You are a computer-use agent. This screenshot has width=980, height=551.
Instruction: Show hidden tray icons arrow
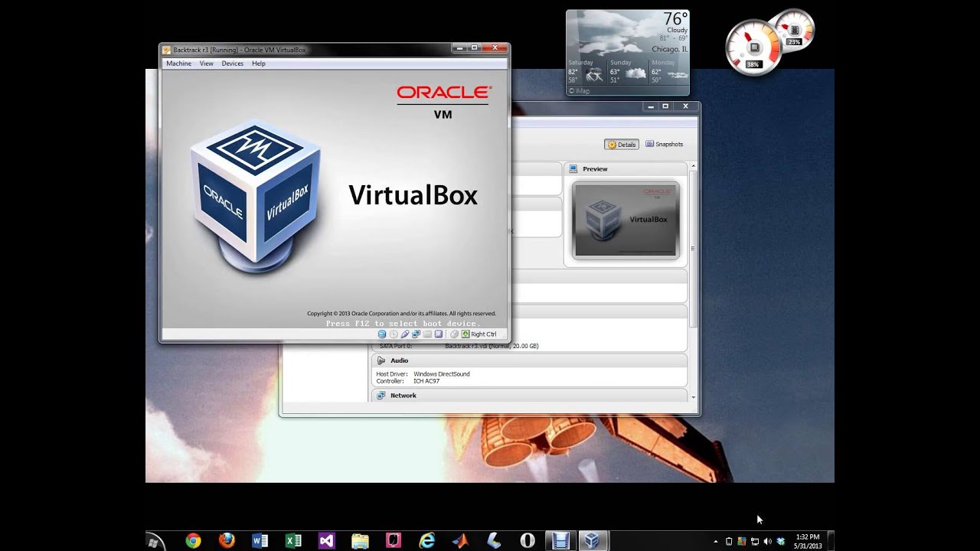click(x=716, y=542)
